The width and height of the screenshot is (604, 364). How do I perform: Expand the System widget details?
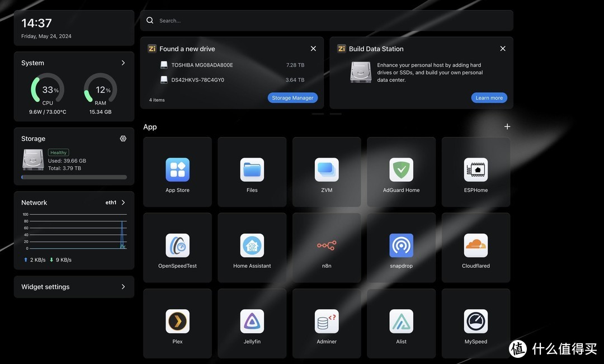(123, 63)
